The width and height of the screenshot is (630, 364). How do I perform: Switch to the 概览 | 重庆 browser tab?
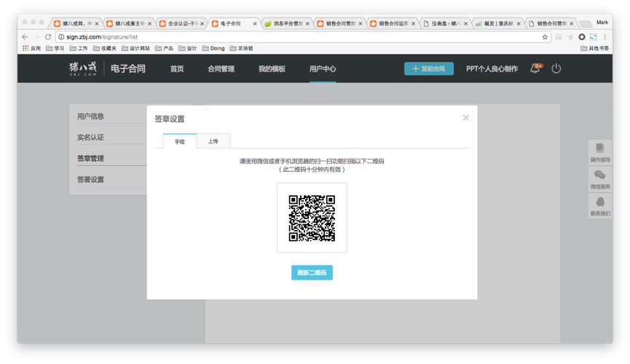[x=497, y=24]
